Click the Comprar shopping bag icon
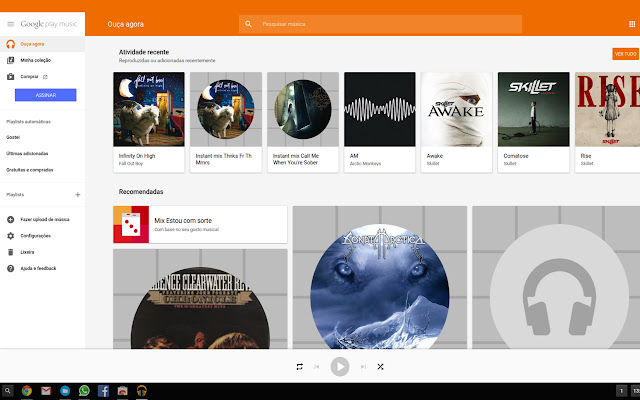640x400 pixels. pyautogui.click(x=11, y=77)
